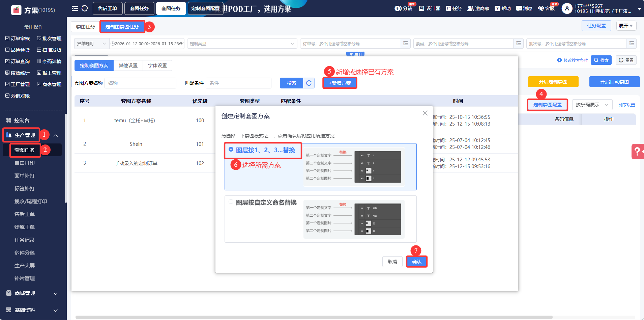Click the 套图方案名称 input field
The image size is (644, 320).
[140, 83]
